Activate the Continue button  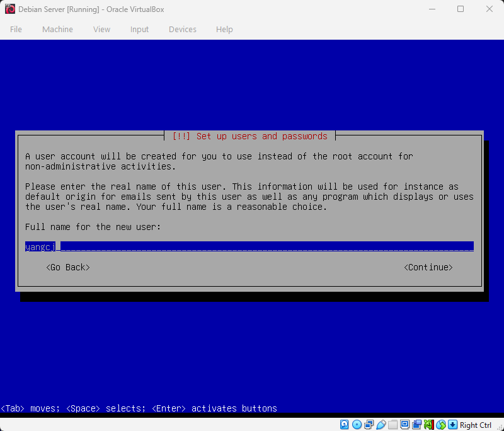click(428, 267)
